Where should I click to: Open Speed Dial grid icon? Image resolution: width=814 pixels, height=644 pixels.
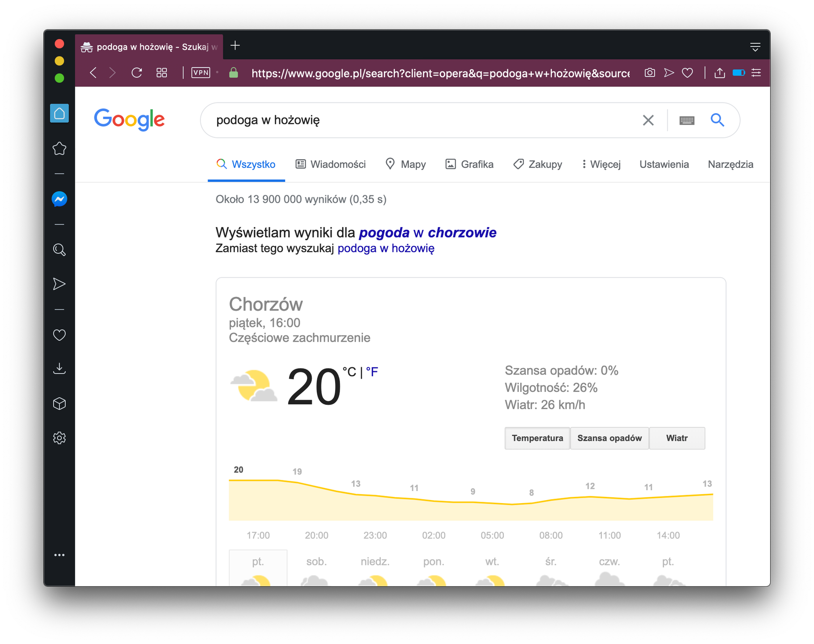click(162, 72)
